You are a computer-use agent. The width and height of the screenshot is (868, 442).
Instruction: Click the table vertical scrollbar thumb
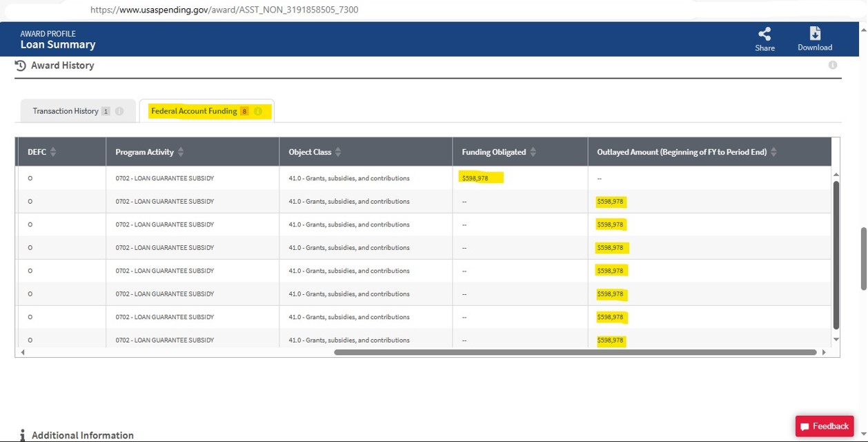(x=836, y=255)
